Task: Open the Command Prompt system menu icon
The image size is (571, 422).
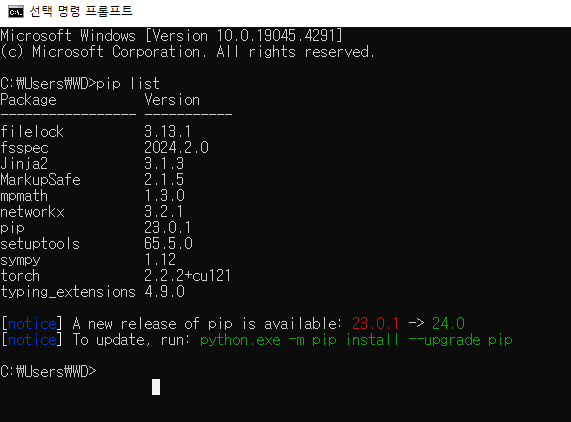Action: [x=16, y=12]
